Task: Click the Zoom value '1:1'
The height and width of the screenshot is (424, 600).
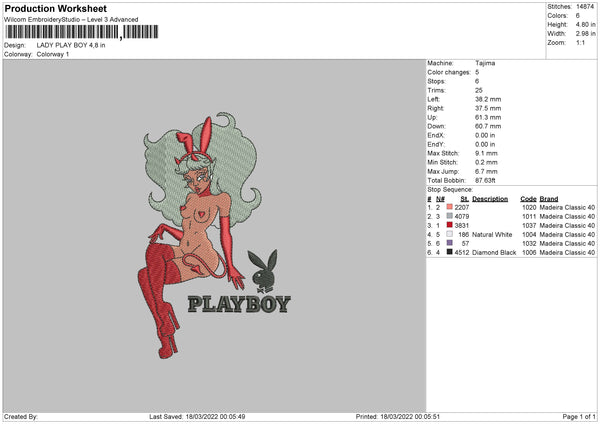Action: point(580,43)
